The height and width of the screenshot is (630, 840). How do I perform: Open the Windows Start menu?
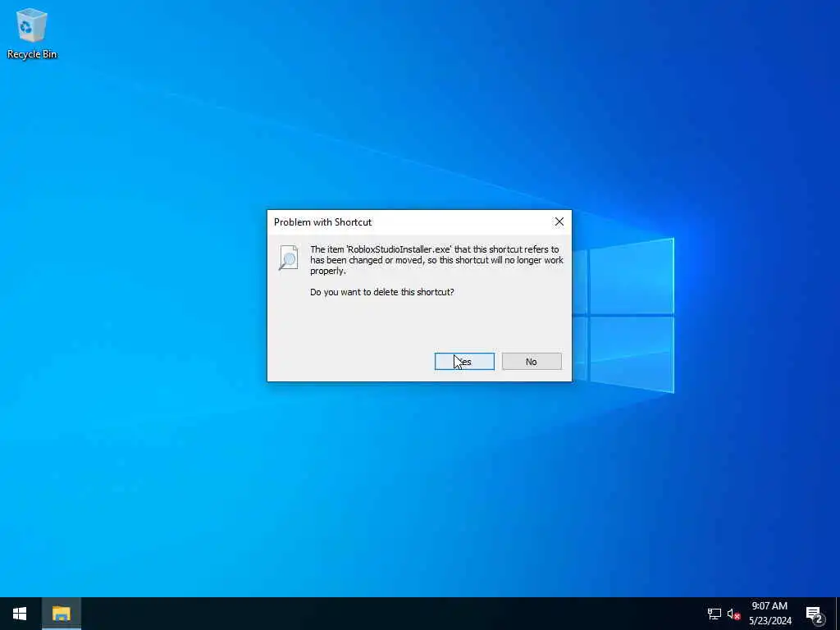[20, 614]
